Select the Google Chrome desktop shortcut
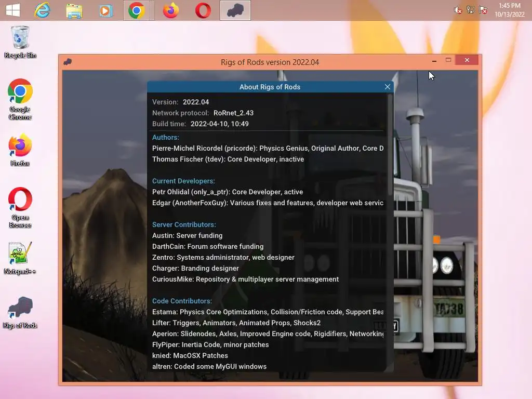This screenshot has width=532, height=399. coord(20,99)
